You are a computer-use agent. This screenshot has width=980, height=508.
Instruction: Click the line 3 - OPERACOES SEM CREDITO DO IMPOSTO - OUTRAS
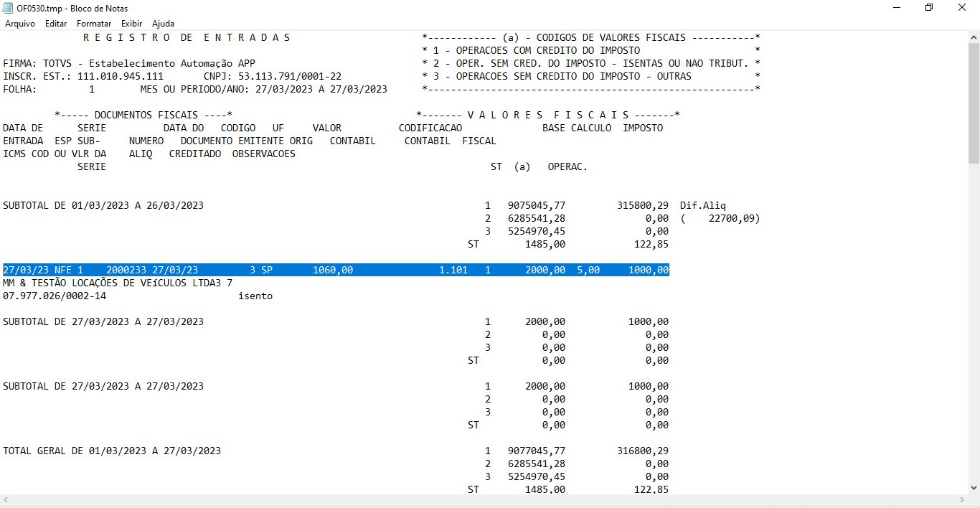coord(562,76)
